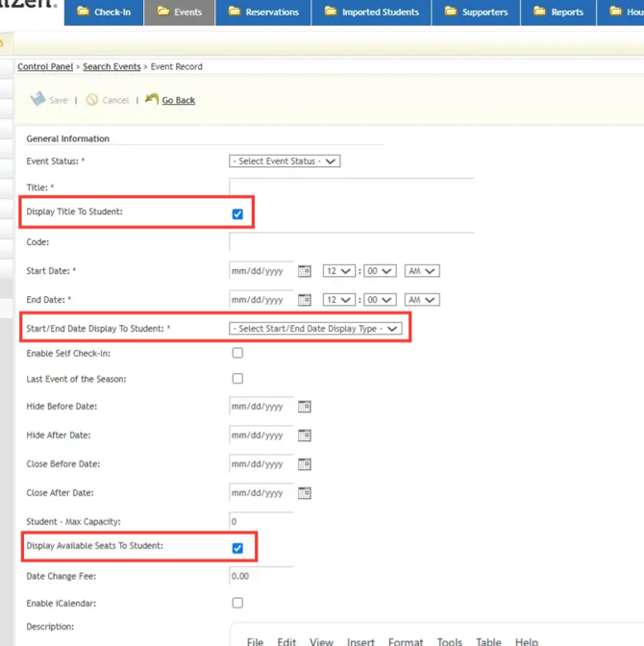The image size is (644, 646).
Task: Open End Date AM/PM dropdown
Action: [422, 300]
